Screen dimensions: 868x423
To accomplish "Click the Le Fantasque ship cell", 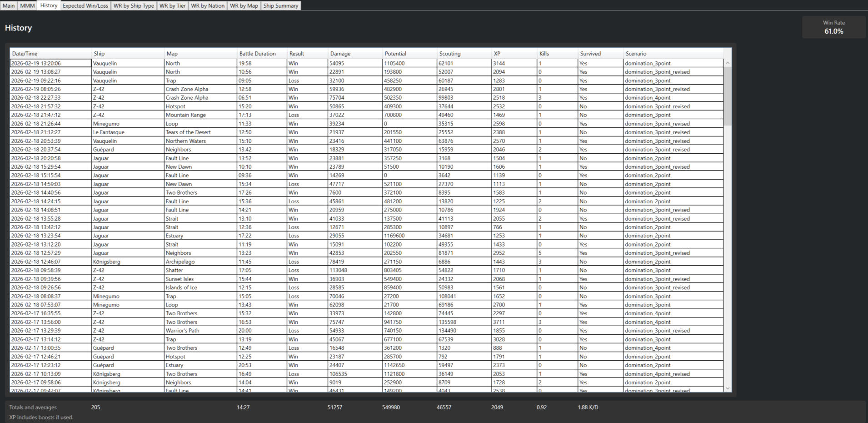I will [x=127, y=132].
